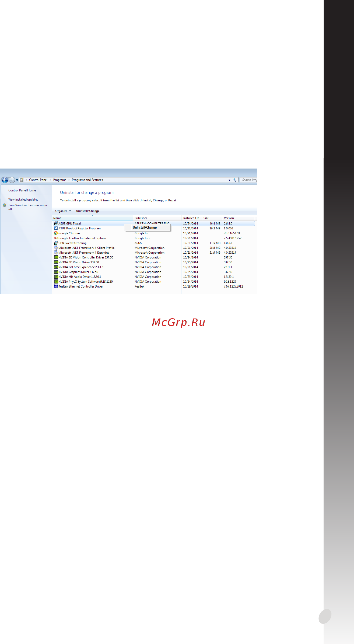354x644 pixels.
Task: Click the Control Panel icon in address bar
Action: click(x=22, y=180)
